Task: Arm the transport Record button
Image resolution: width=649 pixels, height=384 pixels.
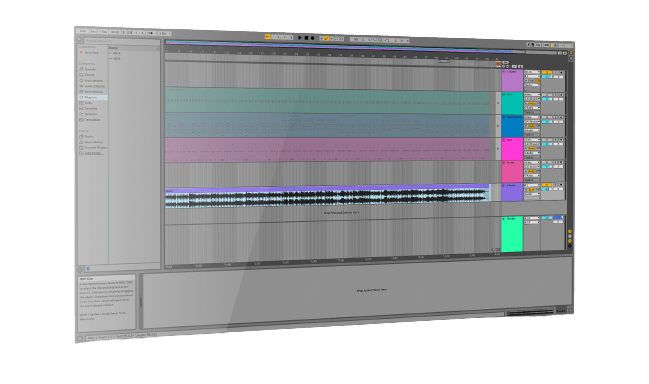Action: (x=312, y=38)
